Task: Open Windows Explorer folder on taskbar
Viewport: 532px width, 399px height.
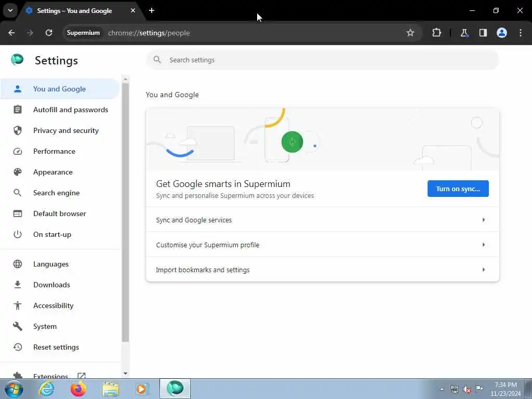Action: [111, 389]
